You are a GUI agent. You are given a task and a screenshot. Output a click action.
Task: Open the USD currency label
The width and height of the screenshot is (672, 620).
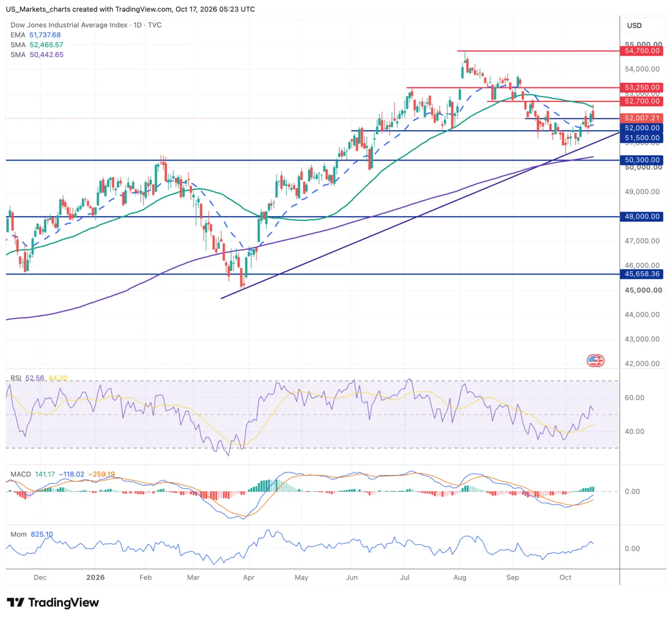(634, 25)
